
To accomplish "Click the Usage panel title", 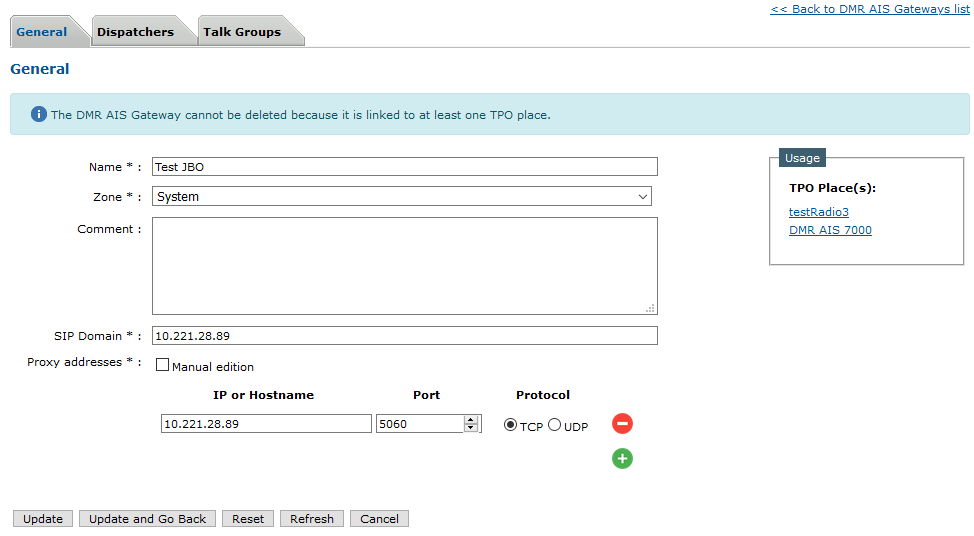I will 802,158.
